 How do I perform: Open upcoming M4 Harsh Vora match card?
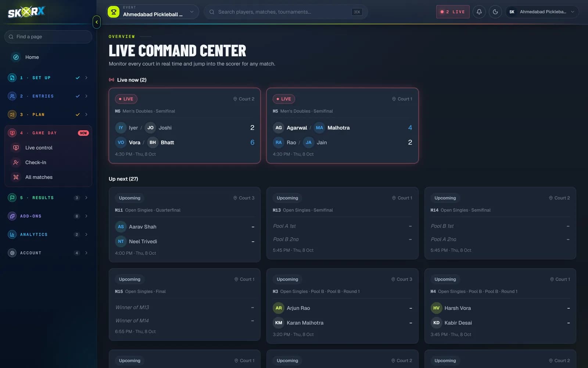pyautogui.click(x=500, y=306)
